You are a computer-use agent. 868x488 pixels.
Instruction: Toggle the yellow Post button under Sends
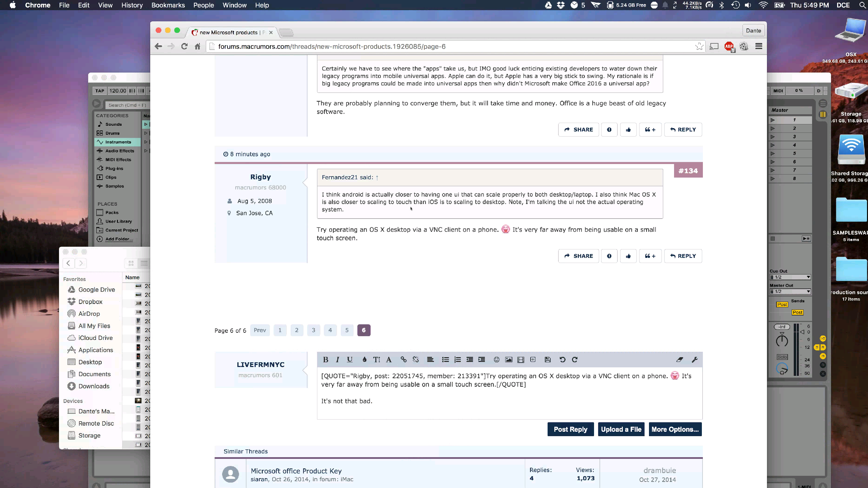(x=782, y=304)
